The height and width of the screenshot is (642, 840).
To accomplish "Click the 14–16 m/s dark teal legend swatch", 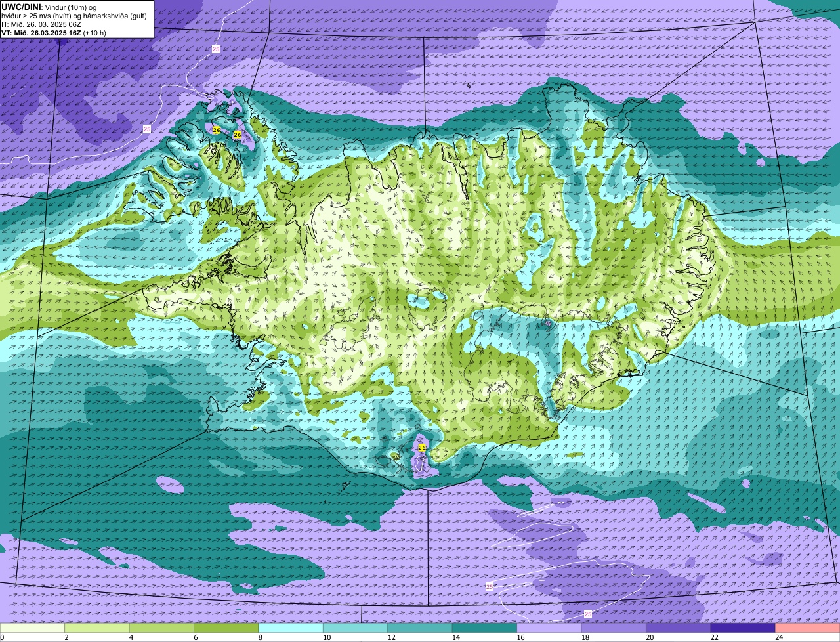I will point(485,628).
